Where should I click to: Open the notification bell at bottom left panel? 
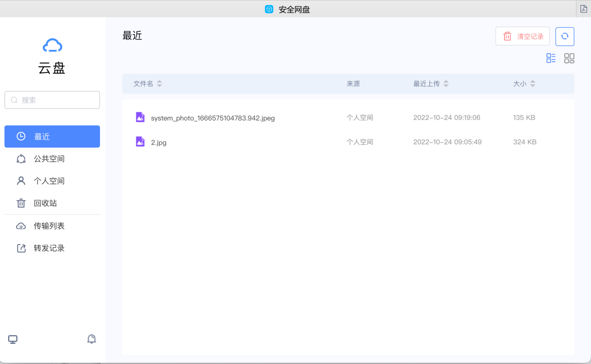[91, 339]
